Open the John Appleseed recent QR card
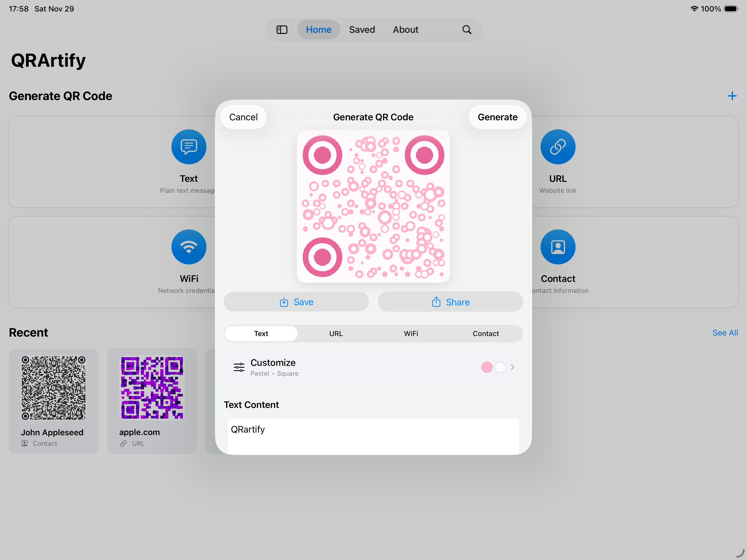Screen dimensions: 747x560 (53, 401)
